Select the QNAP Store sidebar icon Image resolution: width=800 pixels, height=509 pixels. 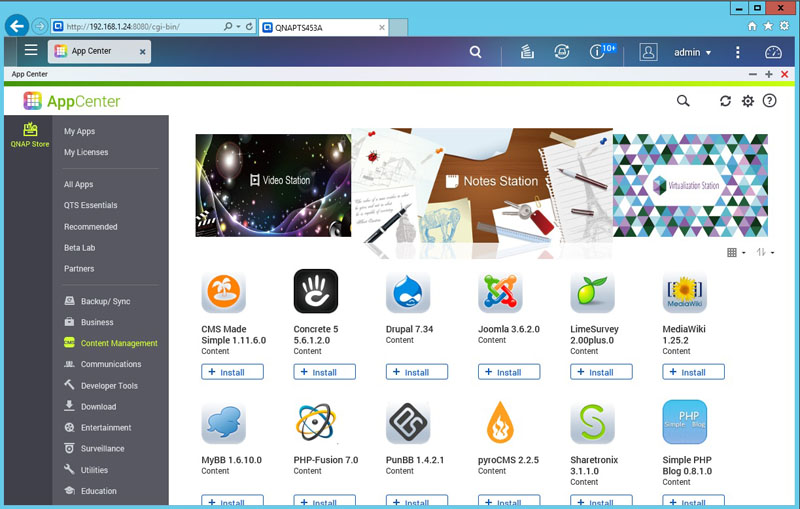pyautogui.click(x=30, y=135)
